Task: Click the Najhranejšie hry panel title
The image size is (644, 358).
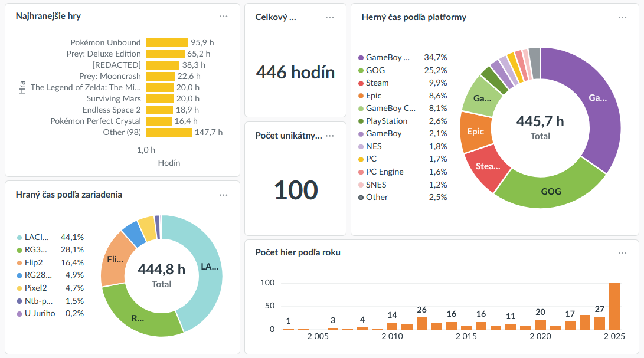Action: (48, 16)
